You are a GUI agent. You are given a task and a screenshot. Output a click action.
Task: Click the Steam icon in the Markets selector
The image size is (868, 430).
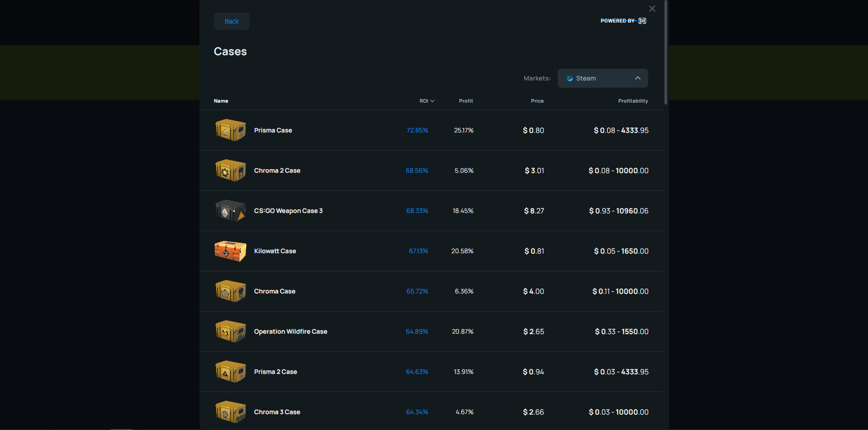click(x=569, y=78)
